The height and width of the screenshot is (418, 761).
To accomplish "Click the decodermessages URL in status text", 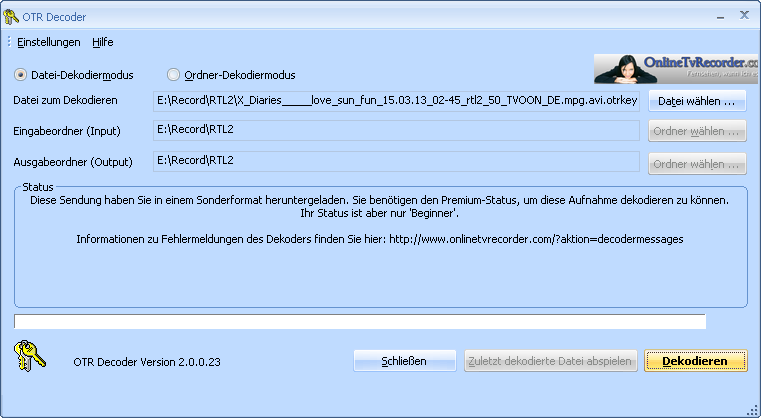I will [x=536, y=239].
